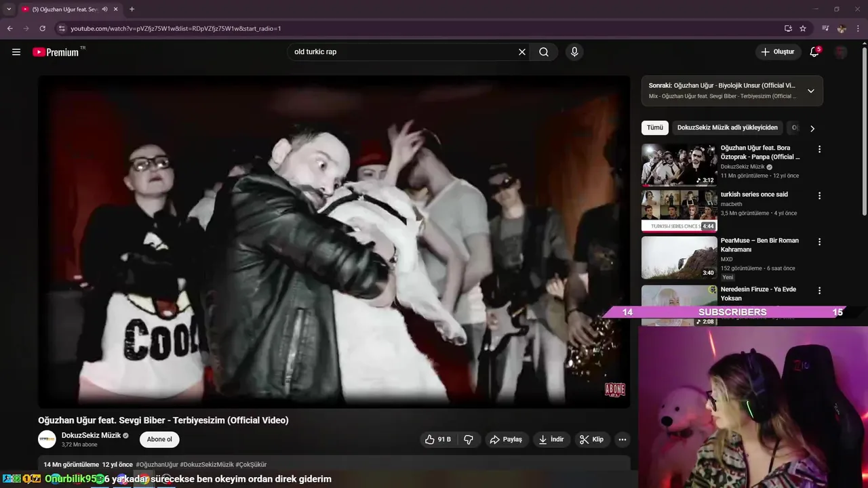This screenshot has width=868, height=488.
Task: Click the #ÇokŞükür hashtag
Action: point(251,464)
